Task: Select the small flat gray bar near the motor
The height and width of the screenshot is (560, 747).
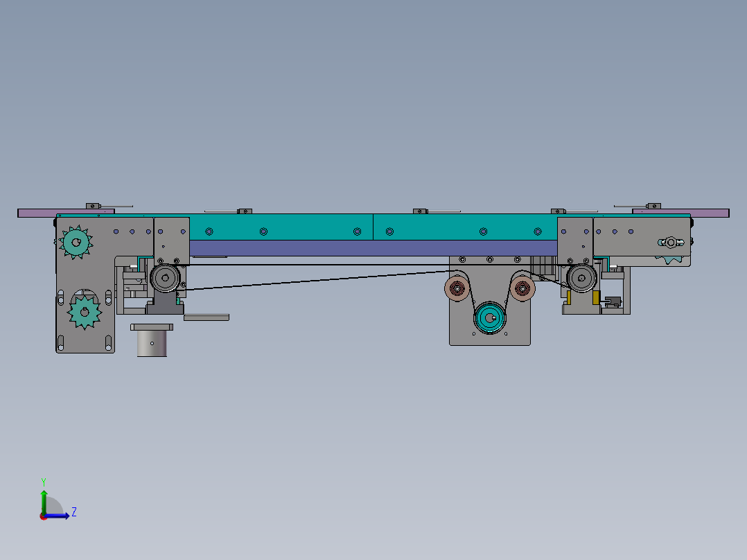Action: pyautogui.click(x=206, y=317)
